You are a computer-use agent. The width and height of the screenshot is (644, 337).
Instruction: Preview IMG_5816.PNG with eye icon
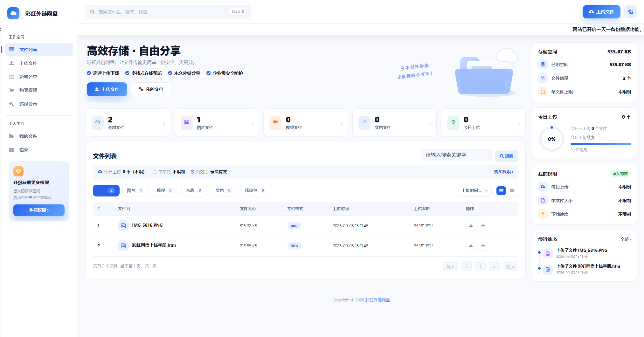click(483, 226)
